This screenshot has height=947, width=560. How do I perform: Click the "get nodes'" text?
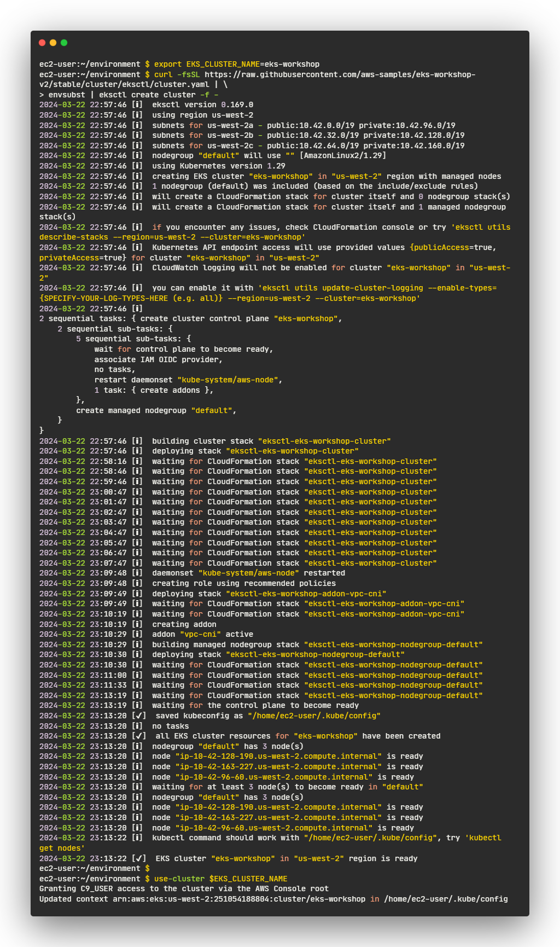tap(62, 848)
